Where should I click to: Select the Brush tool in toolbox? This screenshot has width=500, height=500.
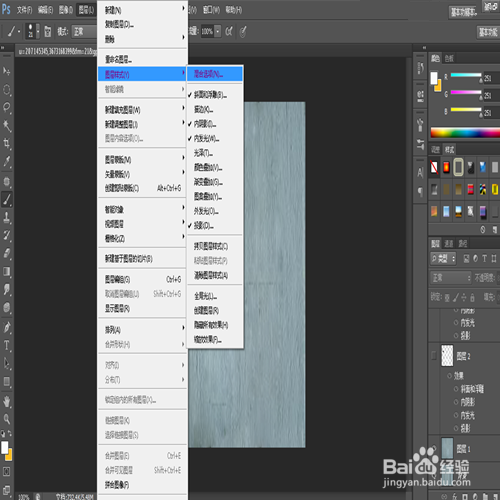tap(6, 199)
